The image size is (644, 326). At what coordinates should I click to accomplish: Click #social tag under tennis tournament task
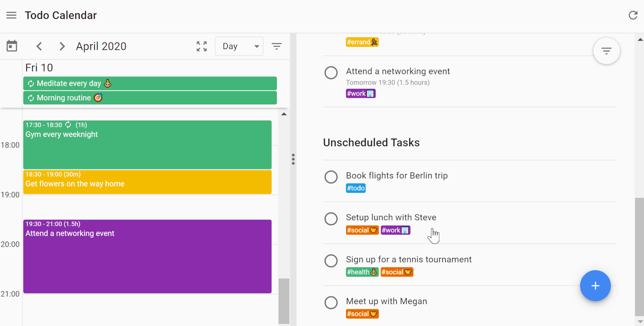point(397,272)
